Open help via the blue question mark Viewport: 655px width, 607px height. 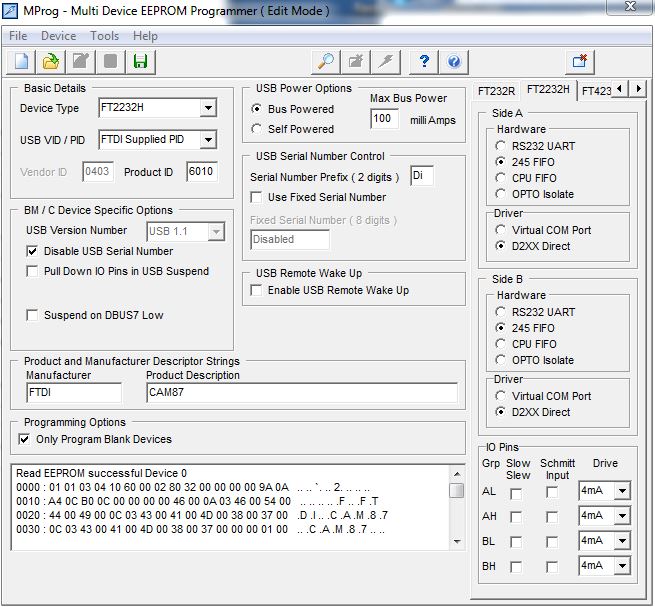[424, 62]
